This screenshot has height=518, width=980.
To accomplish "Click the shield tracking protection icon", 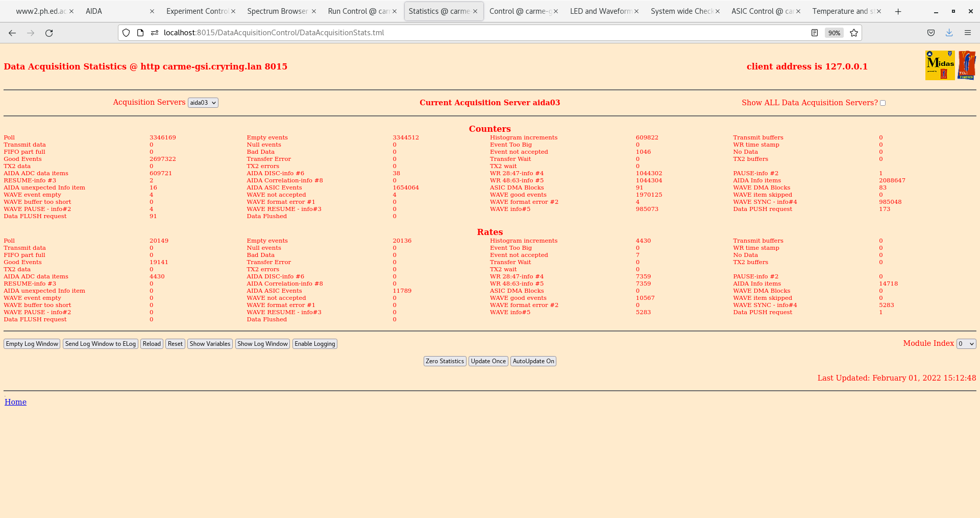I will pyautogui.click(x=126, y=33).
